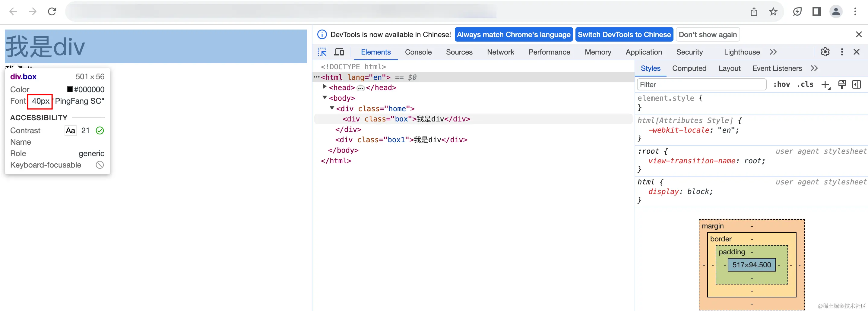Click Always match Chrome's language
This screenshot has width=868, height=311.
pyautogui.click(x=514, y=34)
